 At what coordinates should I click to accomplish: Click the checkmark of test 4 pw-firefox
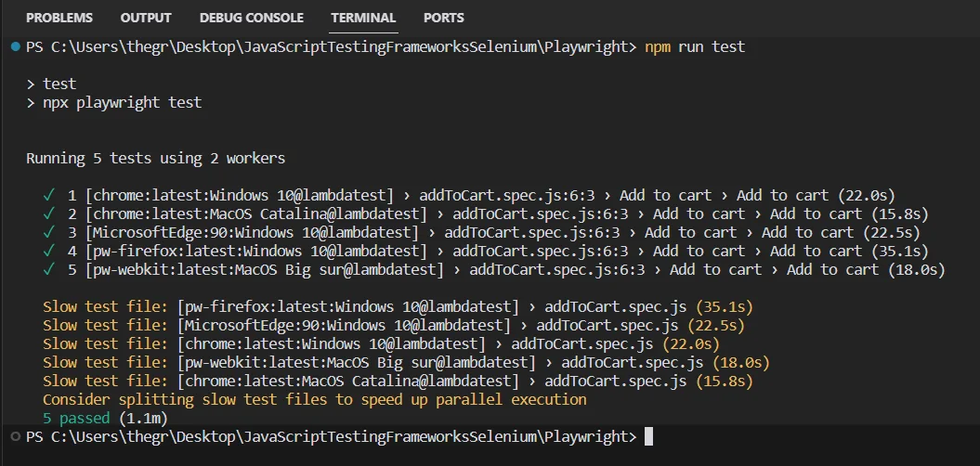[x=48, y=252]
